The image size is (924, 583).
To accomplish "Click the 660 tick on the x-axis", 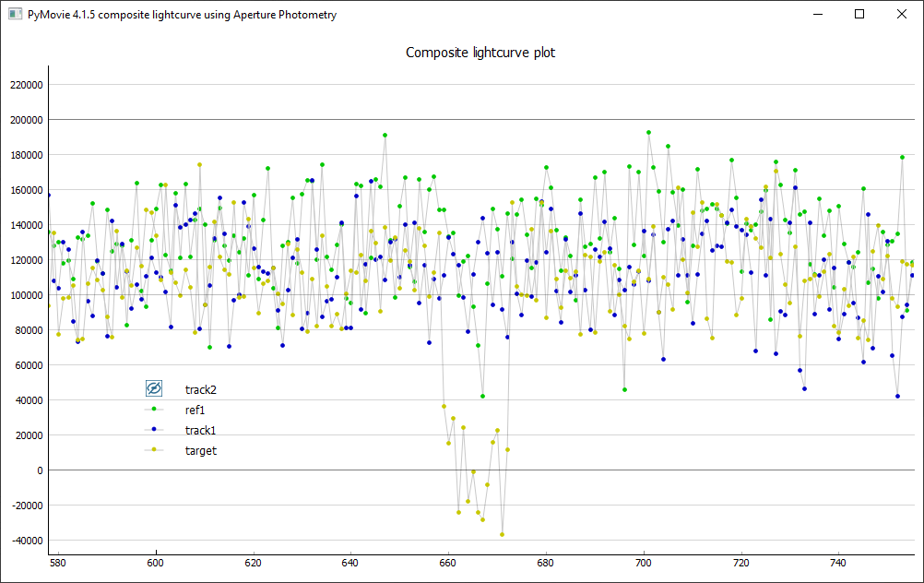I will point(448,563).
